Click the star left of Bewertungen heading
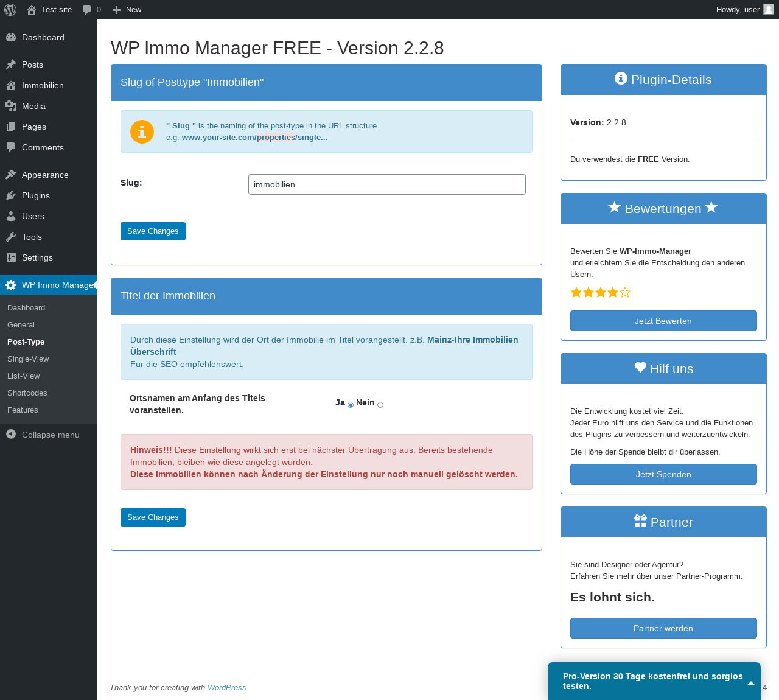 tap(614, 208)
